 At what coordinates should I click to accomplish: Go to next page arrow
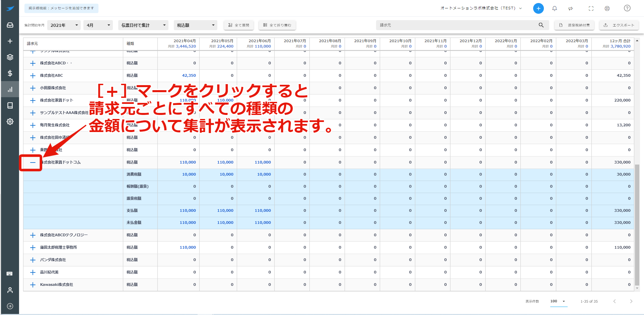631,301
